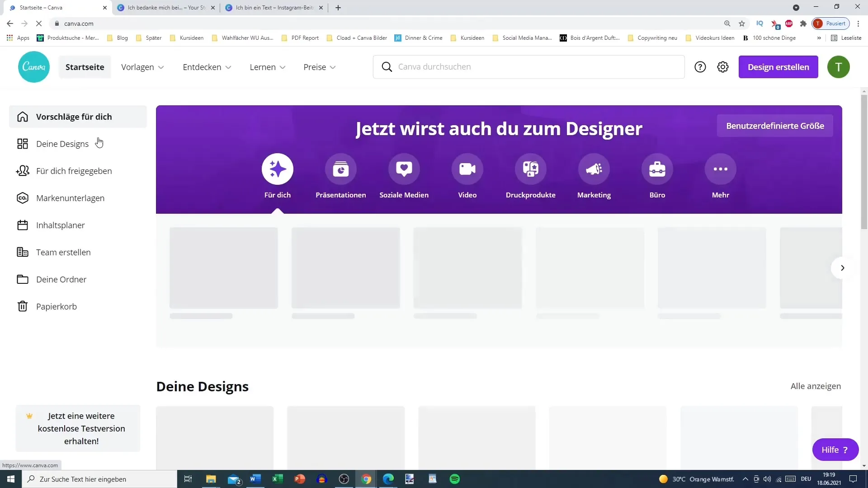Select the Präsentationen category icon
The width and height of the screenshot is (868, 488).
(341, 169)
